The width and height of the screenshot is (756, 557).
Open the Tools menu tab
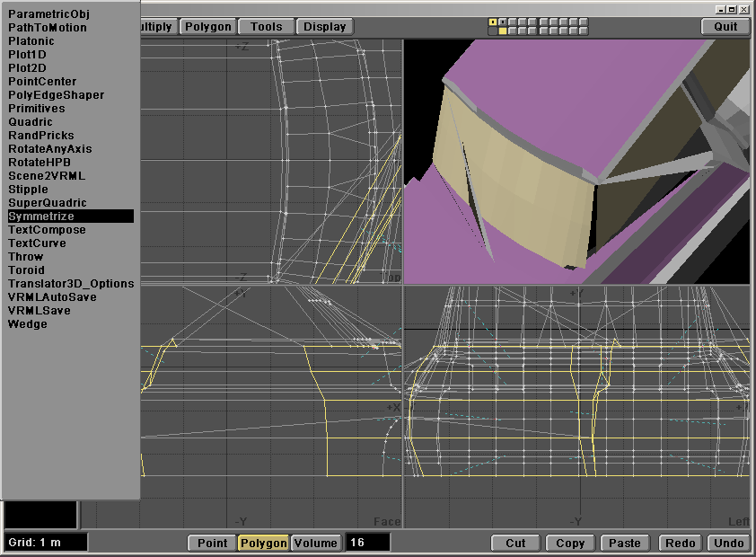click(266, 27)
